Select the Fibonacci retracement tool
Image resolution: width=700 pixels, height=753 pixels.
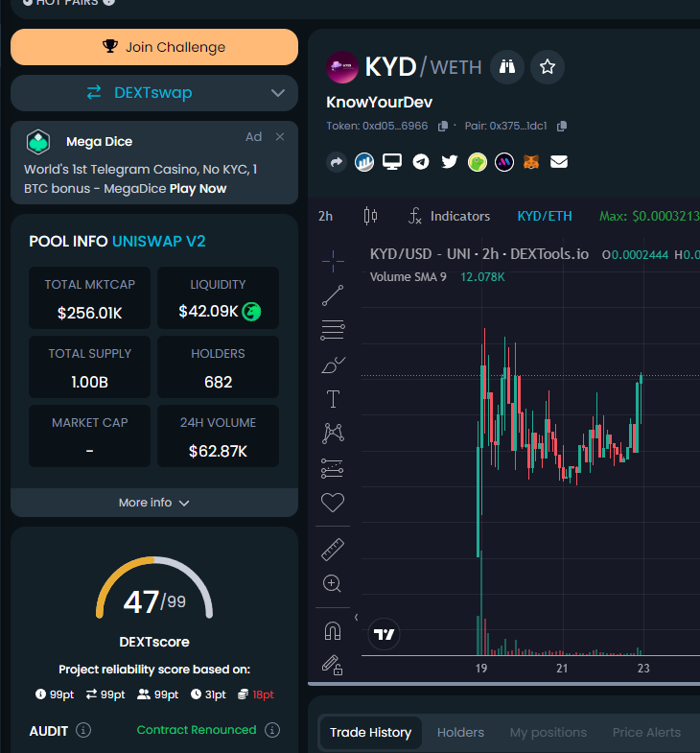point(333,330)
